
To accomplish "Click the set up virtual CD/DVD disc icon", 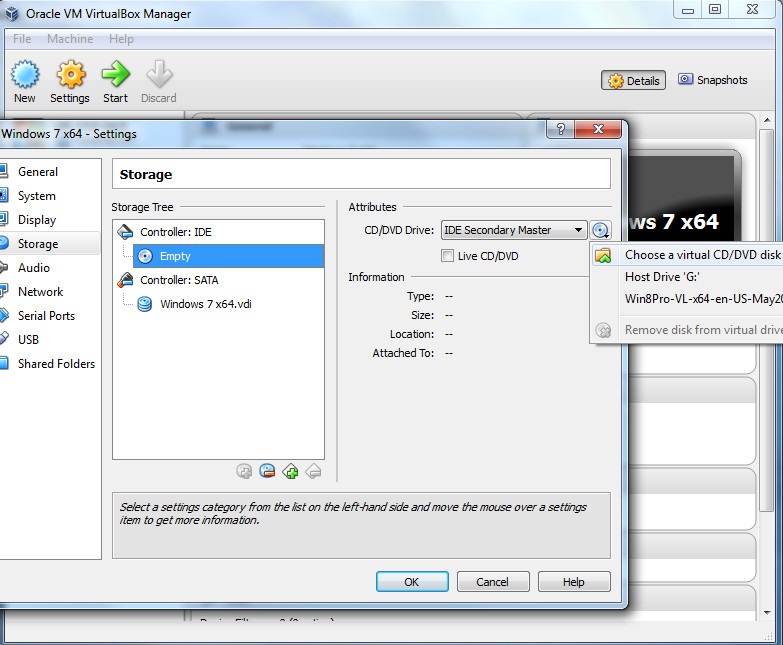I will [600, 230].
